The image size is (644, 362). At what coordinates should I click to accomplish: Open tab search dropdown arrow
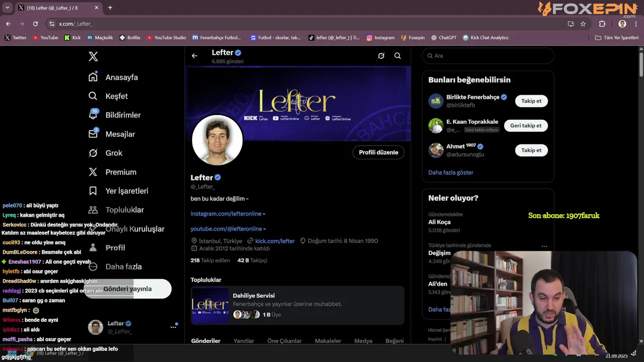pos(7,8)
